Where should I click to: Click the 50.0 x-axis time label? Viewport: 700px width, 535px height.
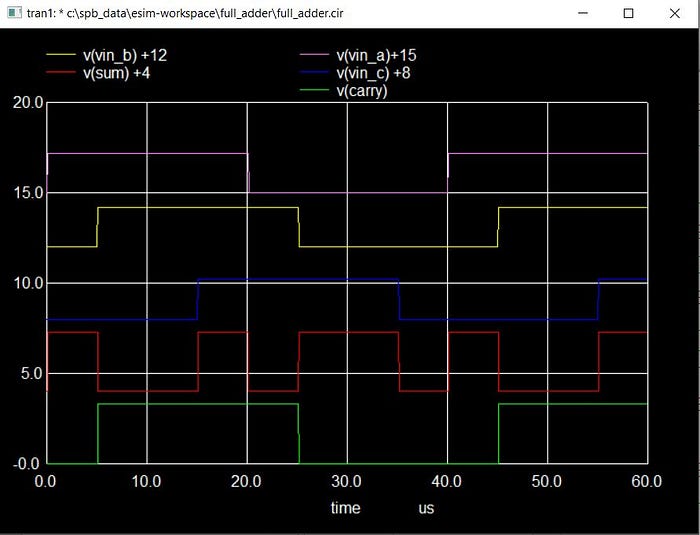click(x=547, y=481)
